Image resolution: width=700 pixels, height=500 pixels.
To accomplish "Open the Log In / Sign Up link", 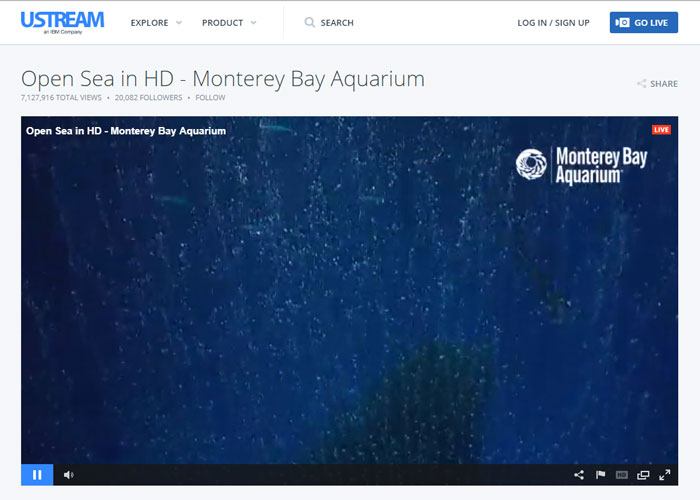I will point(553,23).
